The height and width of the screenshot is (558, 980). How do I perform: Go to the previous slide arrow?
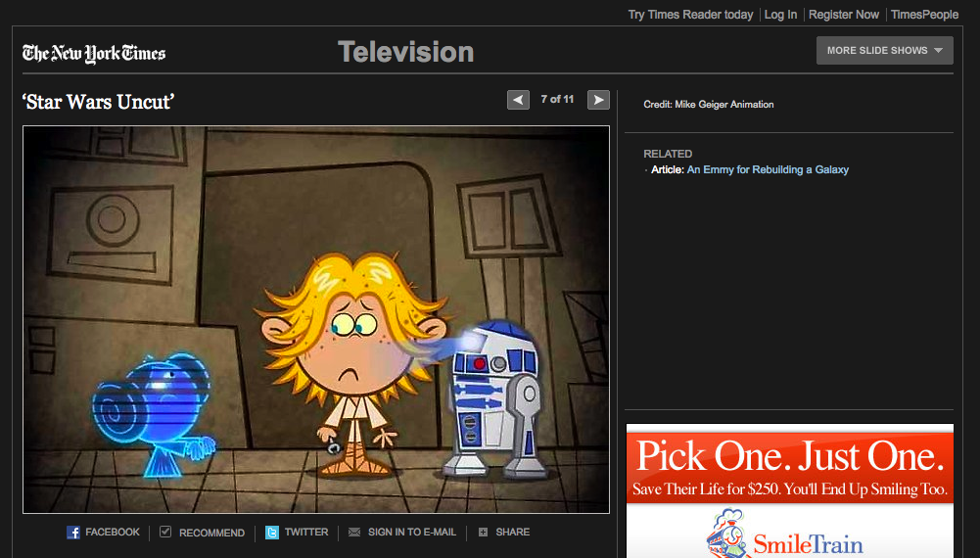(x=518, y=99)
